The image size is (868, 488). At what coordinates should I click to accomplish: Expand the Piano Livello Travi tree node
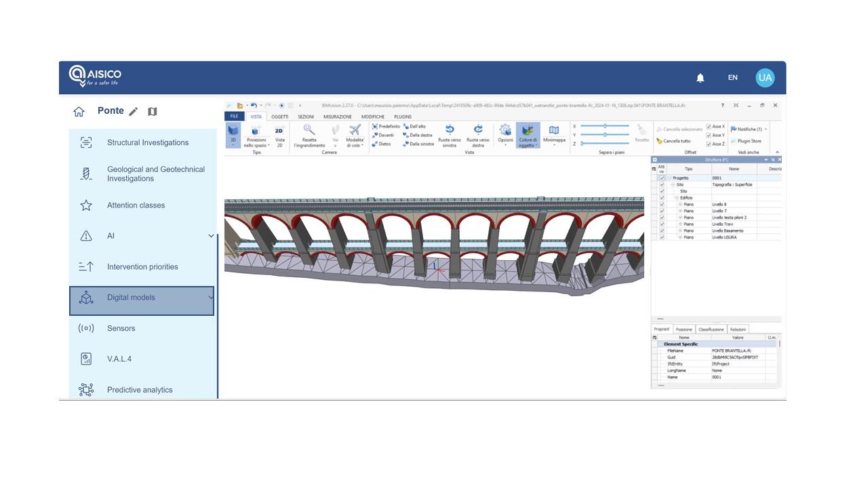point(680,224)
